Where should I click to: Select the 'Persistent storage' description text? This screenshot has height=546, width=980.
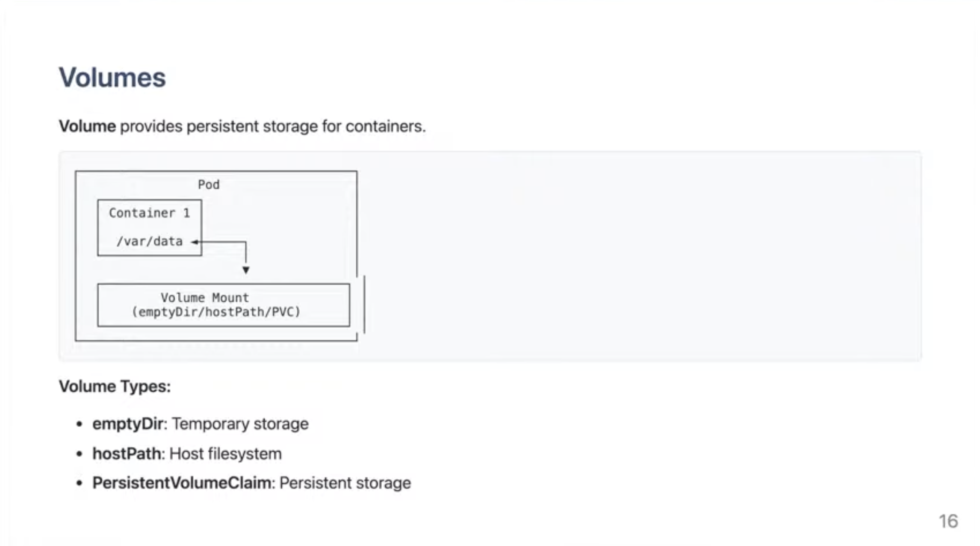tap(345, 483)
